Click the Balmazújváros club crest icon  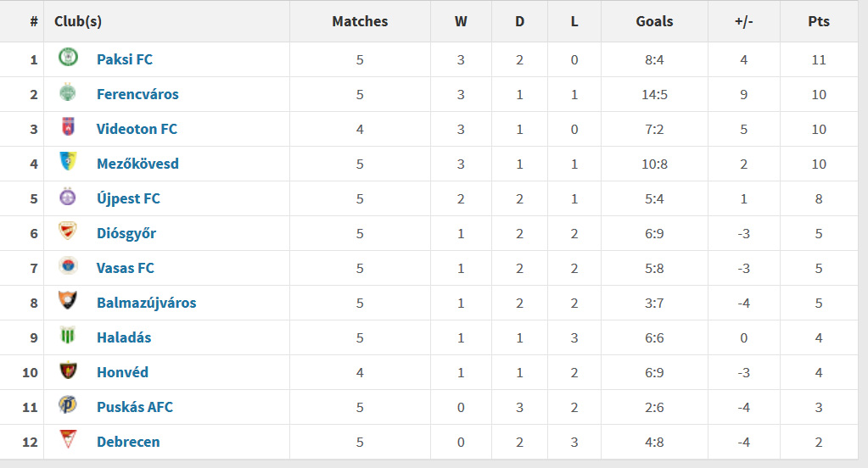pos(68,301)
